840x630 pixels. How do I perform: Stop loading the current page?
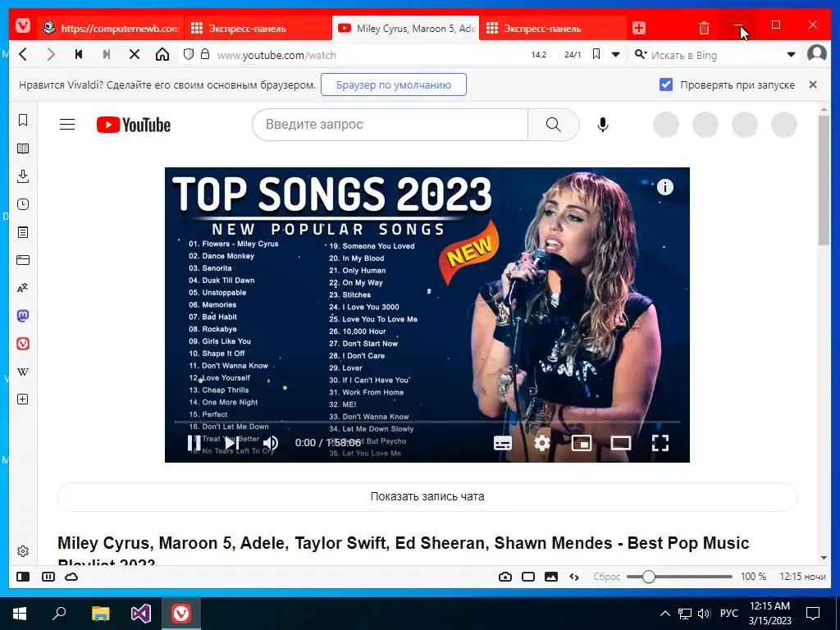click(135, 54)
